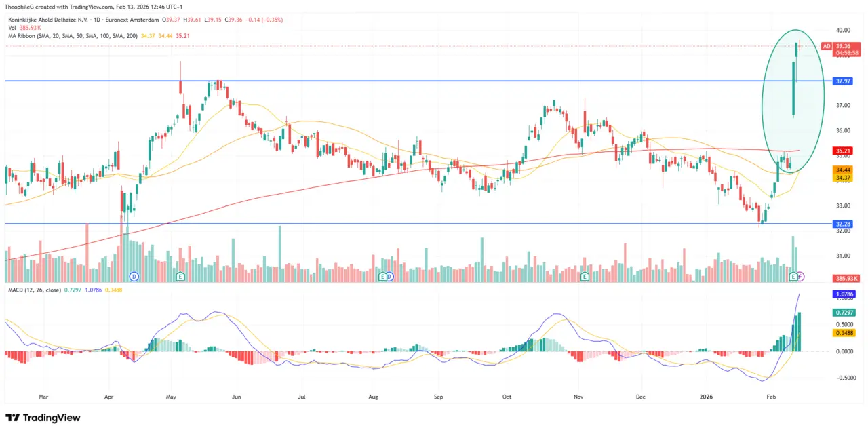
Task: Open the purple lightning event icon on the timeline
Action: [801, 277]
